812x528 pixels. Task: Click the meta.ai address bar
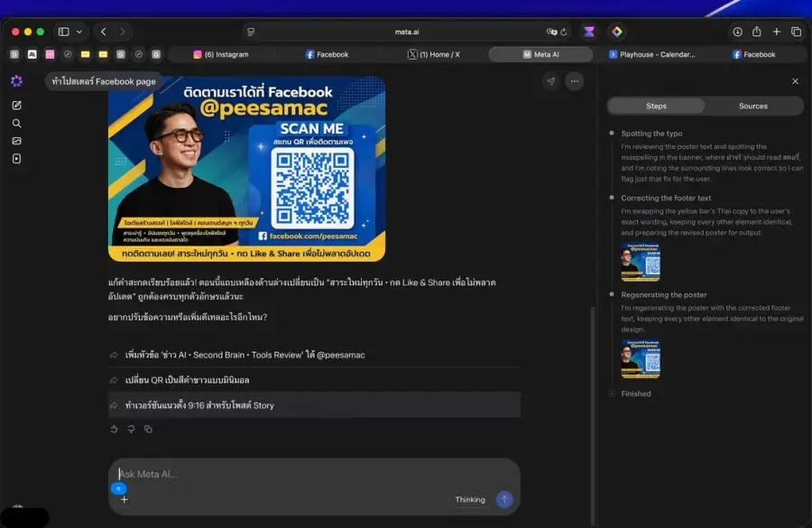tap(407, 32)
